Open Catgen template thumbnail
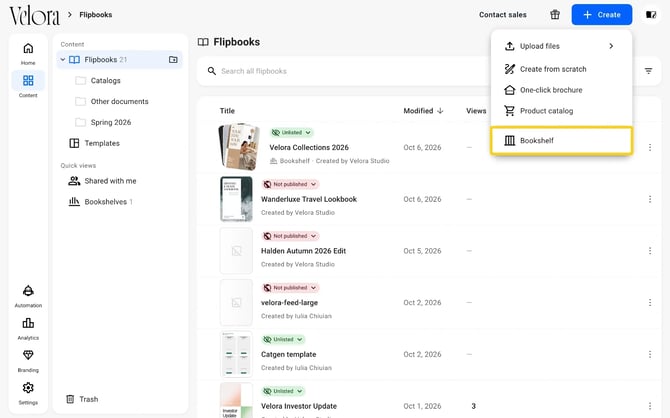 pyautogui.click(x=236, y=354)
